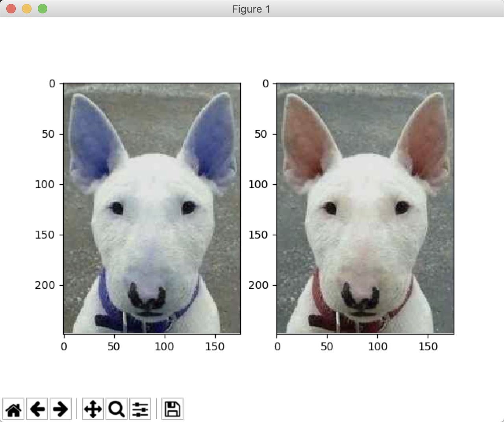
Task: Open the subplot configuration sliders icon
Action: point(140,409)
